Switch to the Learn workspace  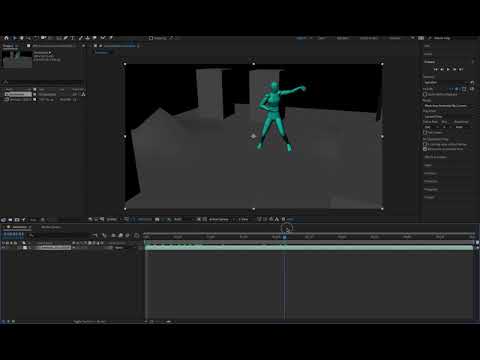click(x=321, y=38)
